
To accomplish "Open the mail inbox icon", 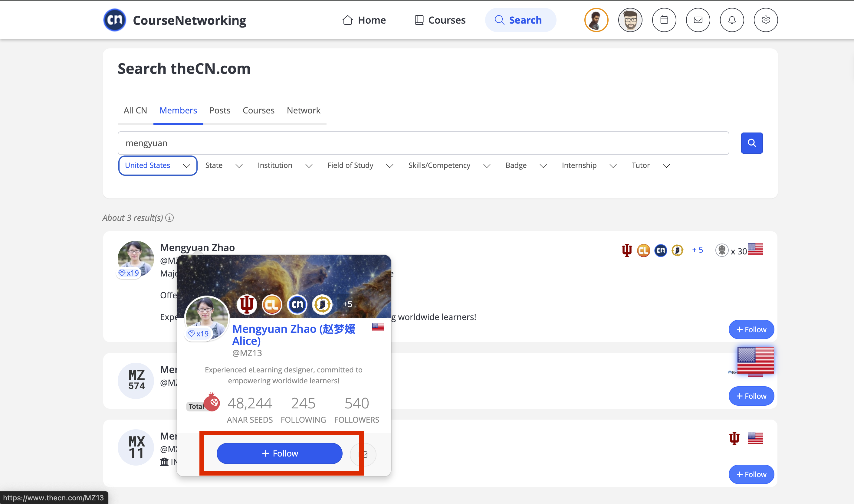I will coord(698,20).
